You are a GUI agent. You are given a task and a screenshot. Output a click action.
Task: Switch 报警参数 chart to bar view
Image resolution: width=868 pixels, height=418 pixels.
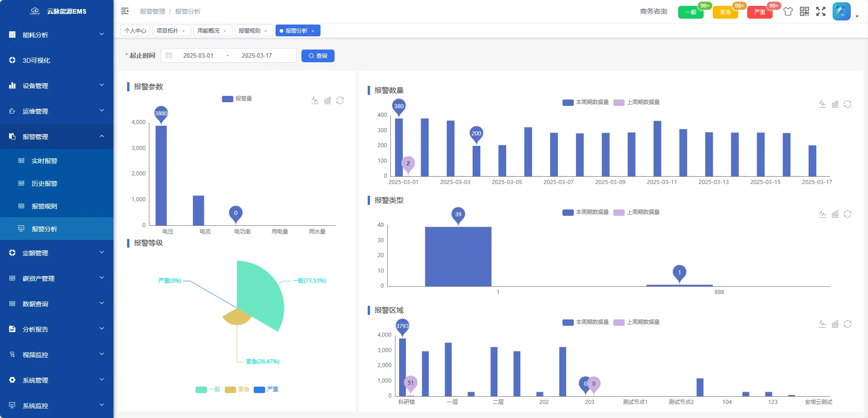tap(327, 100)
